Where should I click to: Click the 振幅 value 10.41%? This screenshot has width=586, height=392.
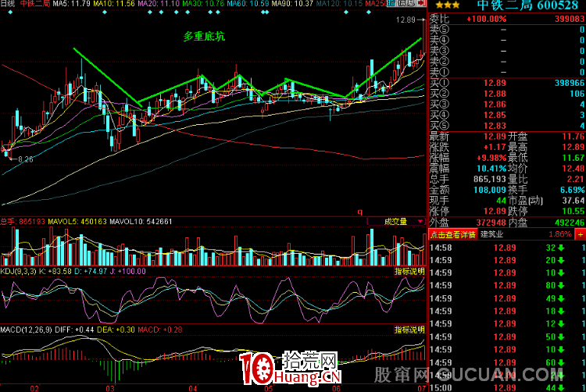pyautogui.click(x=491, y=169)
